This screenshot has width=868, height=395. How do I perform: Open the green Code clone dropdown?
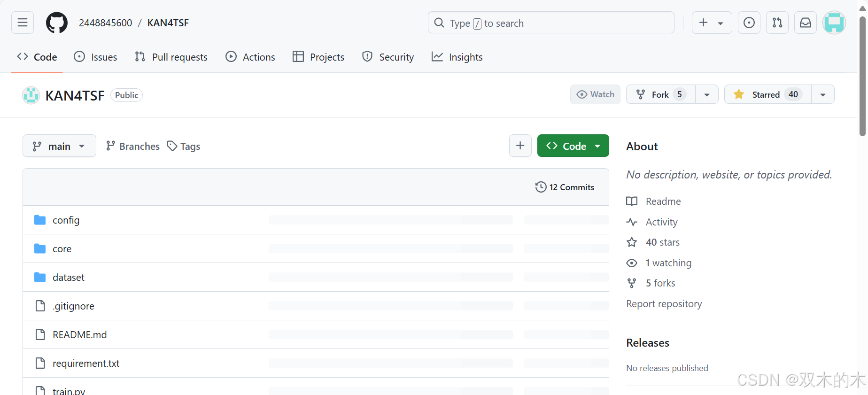(573, 146)
